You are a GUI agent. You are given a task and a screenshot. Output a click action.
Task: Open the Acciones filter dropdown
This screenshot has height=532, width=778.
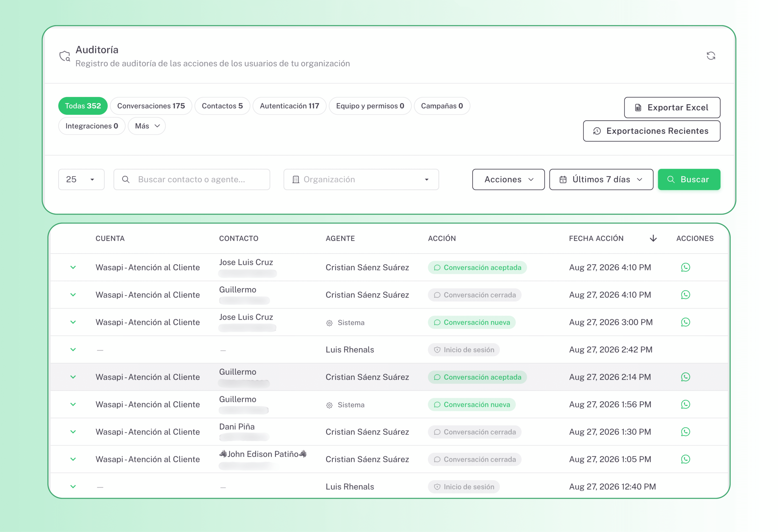(x=508, y=179)
